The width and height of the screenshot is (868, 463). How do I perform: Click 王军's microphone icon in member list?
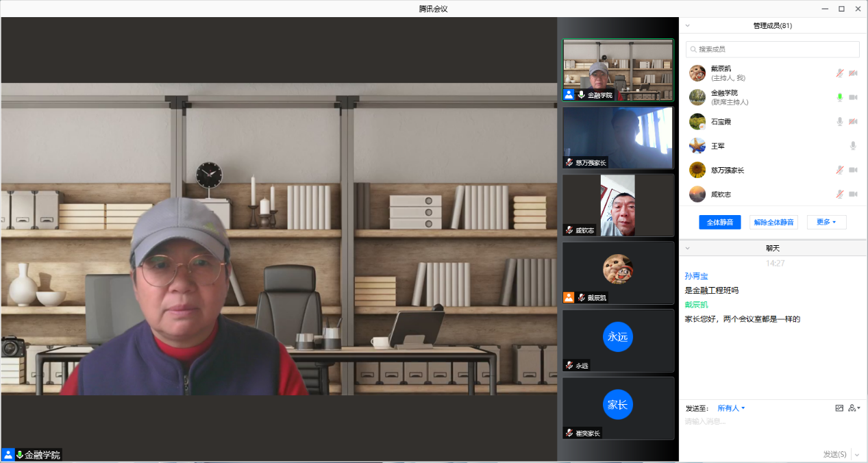coord(853,146)
